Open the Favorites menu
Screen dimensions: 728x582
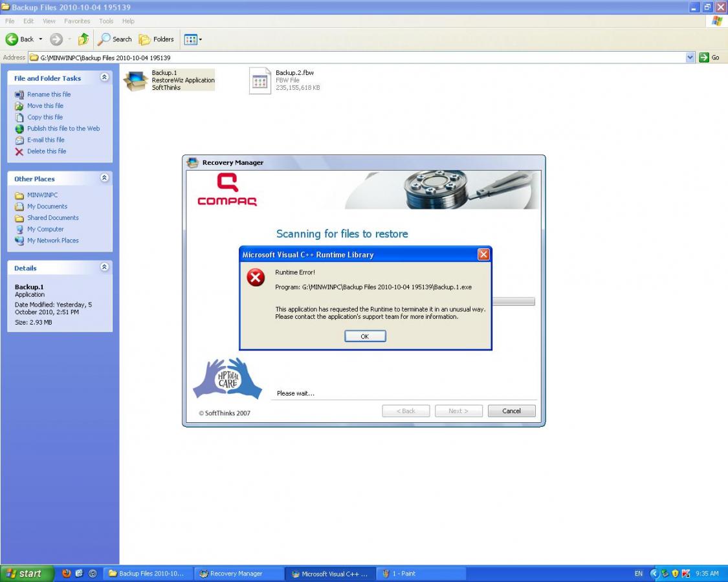tap(77, 21)
